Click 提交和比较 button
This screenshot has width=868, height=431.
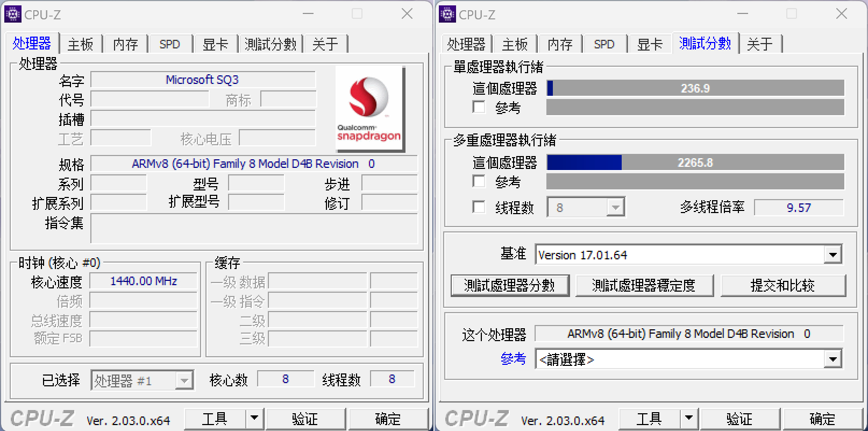[783, 285]
